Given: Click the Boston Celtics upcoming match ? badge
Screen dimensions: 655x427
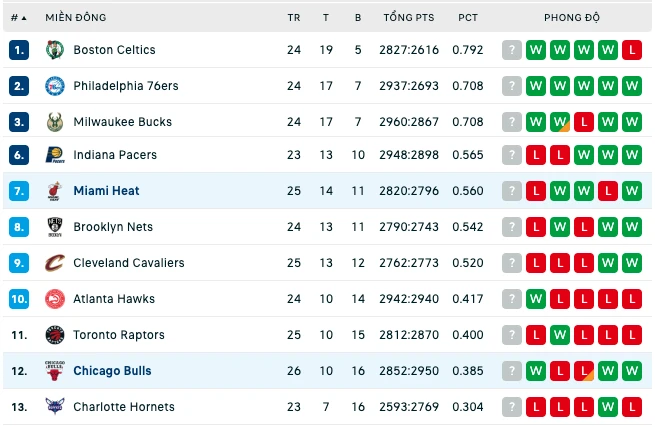Looking at the screenshot, I should [x=512, y=50].
